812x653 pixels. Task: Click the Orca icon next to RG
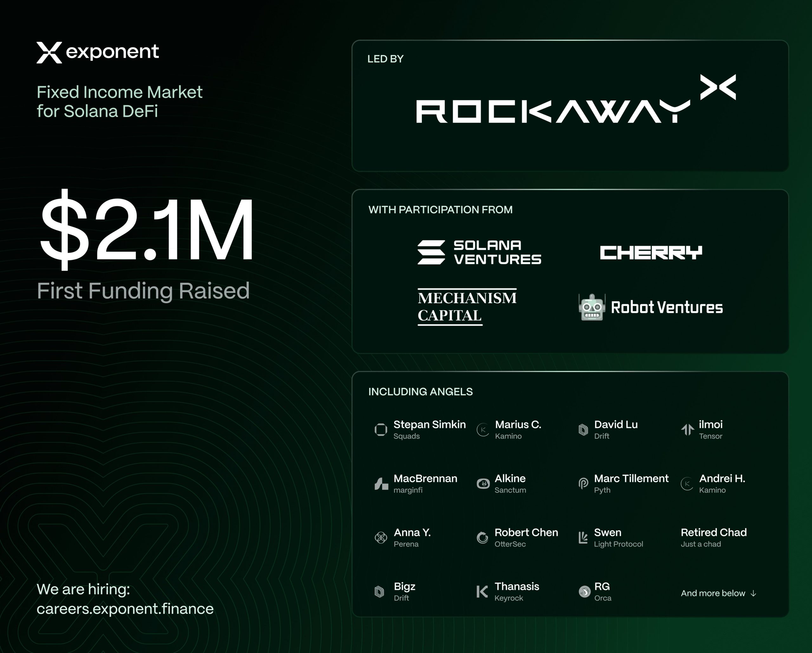[584, 591]
